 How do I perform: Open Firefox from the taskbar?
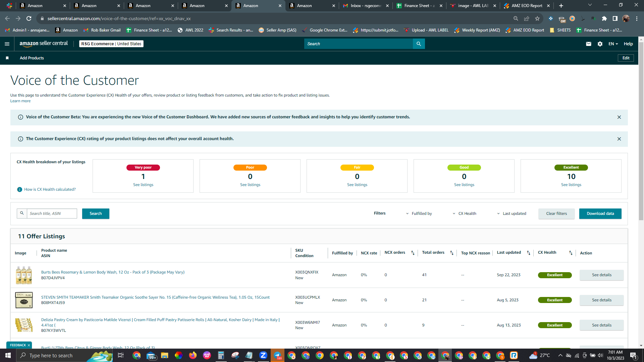click(193, 355)
